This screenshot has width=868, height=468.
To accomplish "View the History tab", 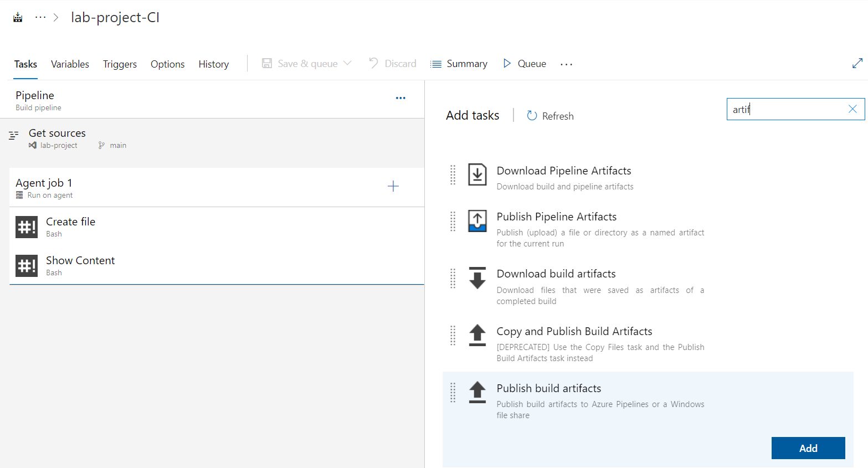I will tap(214, 64).
